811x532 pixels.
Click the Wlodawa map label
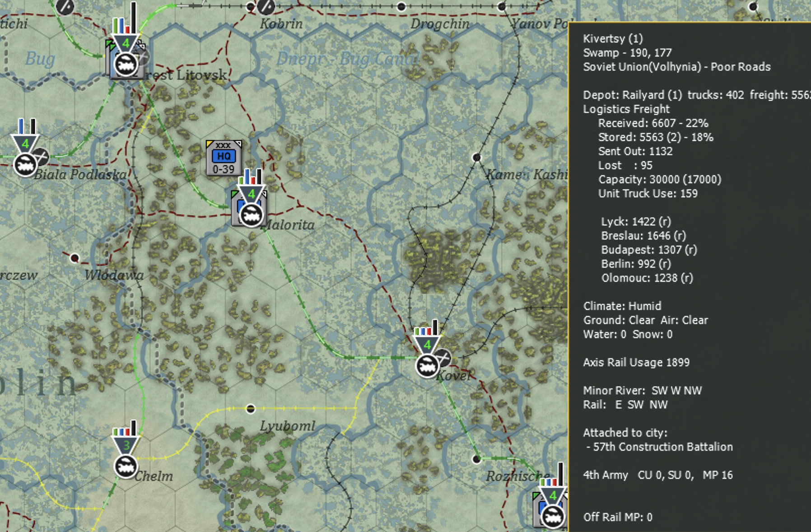114,275
